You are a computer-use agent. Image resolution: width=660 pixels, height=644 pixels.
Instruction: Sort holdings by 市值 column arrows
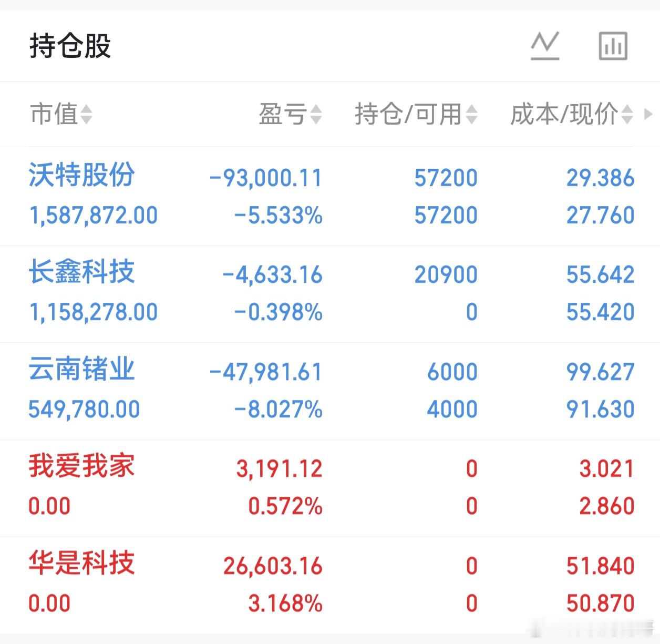tap(86, 114)
